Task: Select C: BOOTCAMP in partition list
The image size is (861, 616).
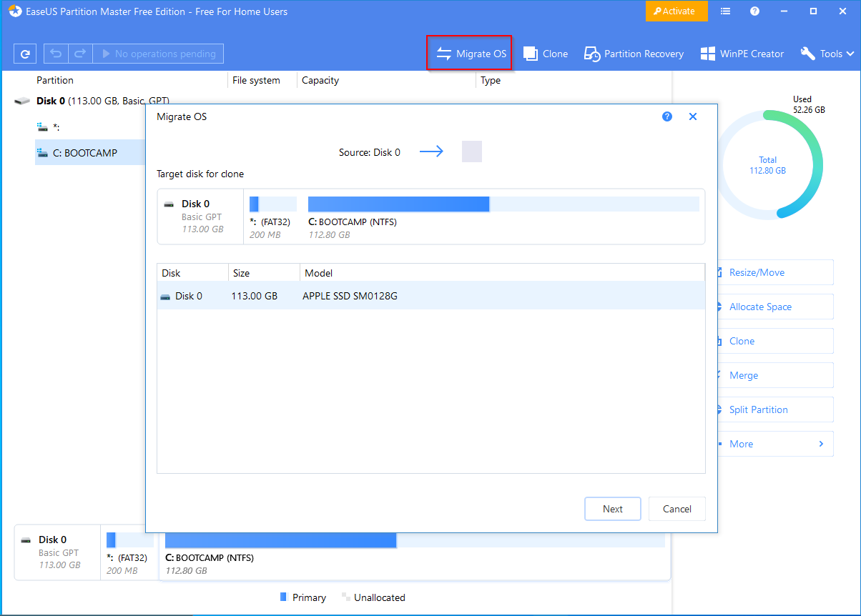Action: (91, 153)
